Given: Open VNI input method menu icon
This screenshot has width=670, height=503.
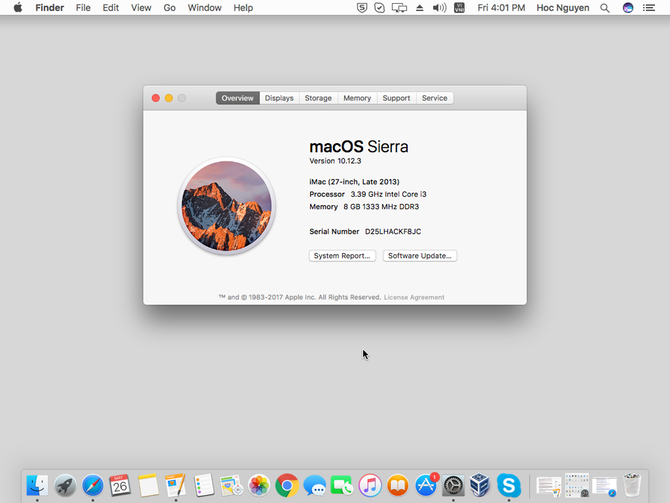Looking at the screenshot, I should [x=459, y=8].
